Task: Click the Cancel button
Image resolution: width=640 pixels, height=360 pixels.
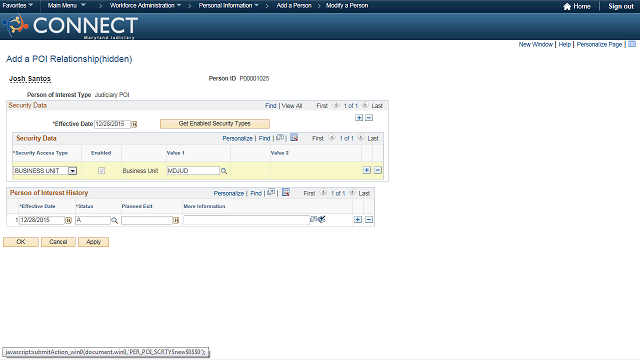Action: tap(58, 242)
